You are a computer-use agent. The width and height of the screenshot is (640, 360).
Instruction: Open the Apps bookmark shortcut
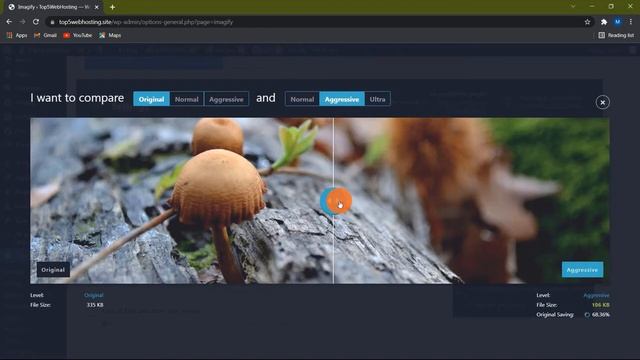click(17, 36)
